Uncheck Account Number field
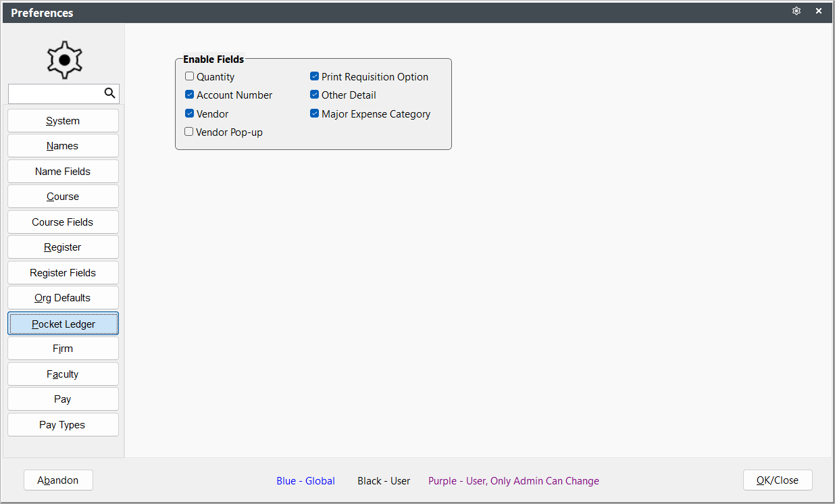Image resolution: width=835 pixels, height=504 pixels. pyautogui.click(x=189, y=95)
